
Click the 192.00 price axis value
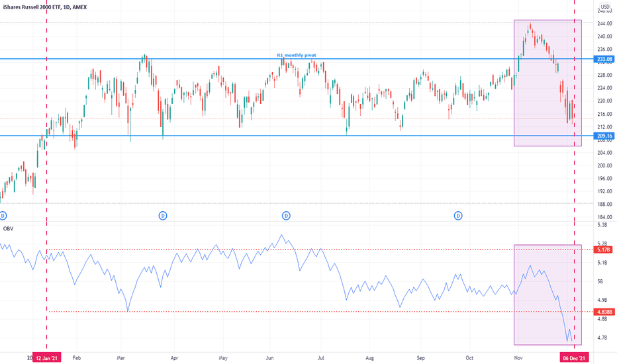[x=604, y=192]
